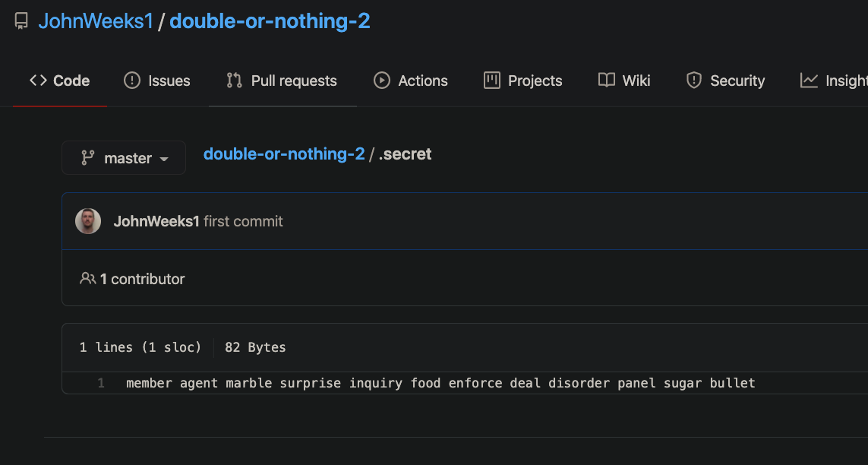Click the Security shield icon
Image resolution: width=868 pixels, height=465 pixels.
693,81
